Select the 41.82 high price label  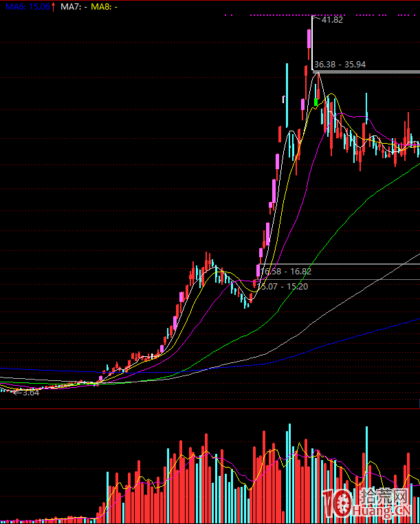click(332, 20)
